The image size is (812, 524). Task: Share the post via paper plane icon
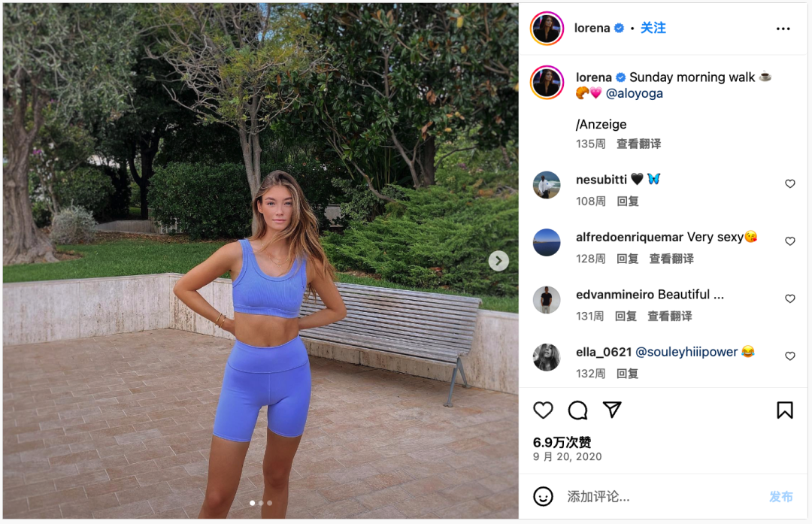[612, 410]
